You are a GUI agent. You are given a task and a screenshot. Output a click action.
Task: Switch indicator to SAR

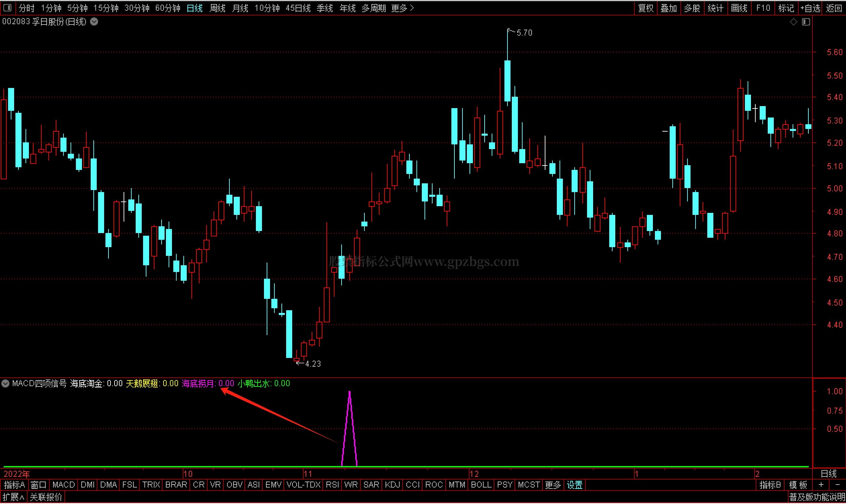tap(371, 486)
